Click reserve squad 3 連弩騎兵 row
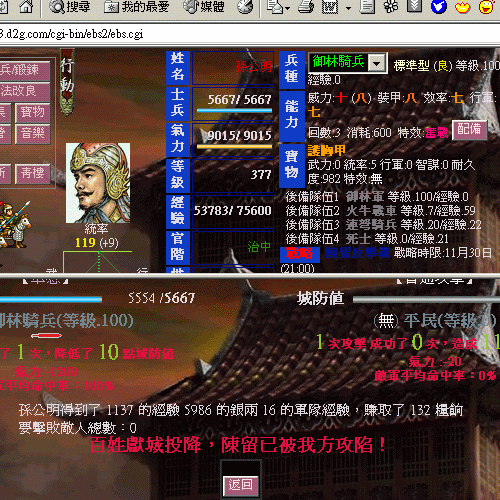Viewport: 500px width, 500px height. tap(383, 225)
